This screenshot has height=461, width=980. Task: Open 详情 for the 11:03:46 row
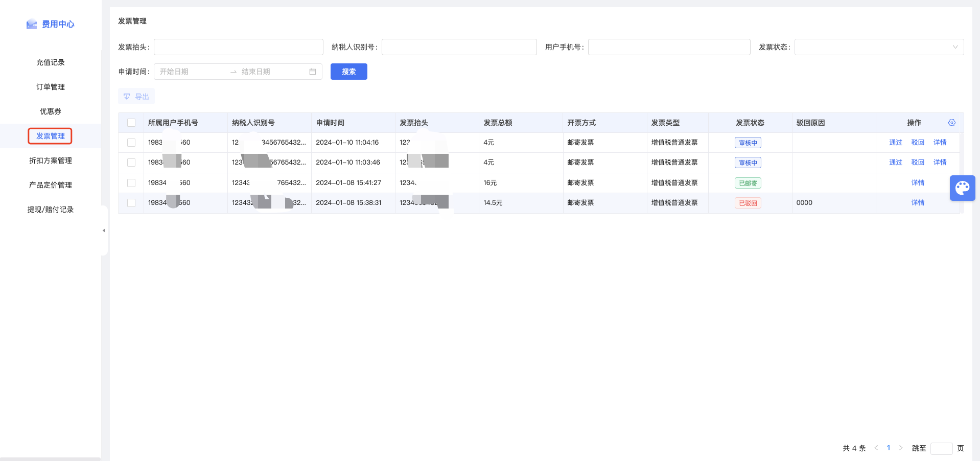pos(940,163)
